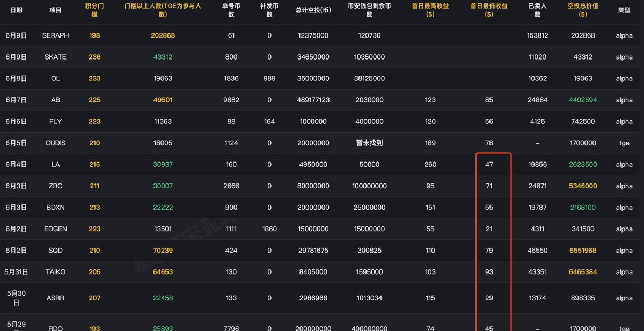Click OL's reissued coin amount "989"
The width and height of the screenshot is (644, 331).
pos(269,78)
